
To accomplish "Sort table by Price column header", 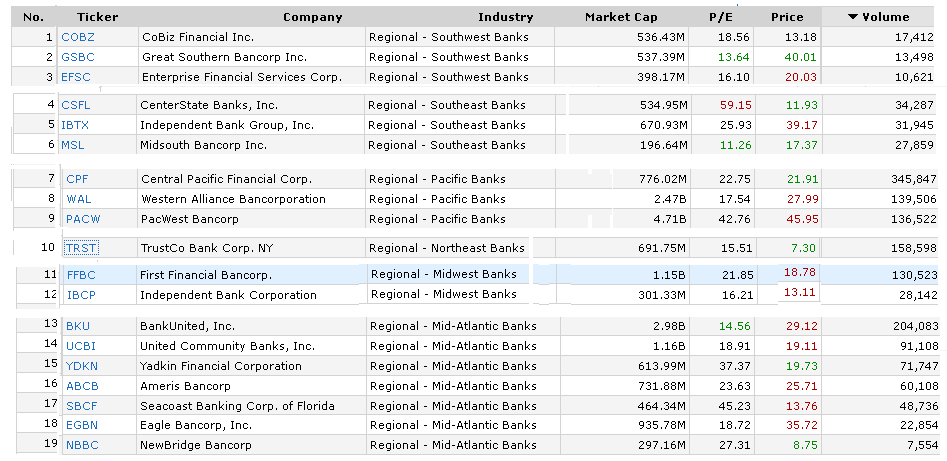I will (787, 18).
